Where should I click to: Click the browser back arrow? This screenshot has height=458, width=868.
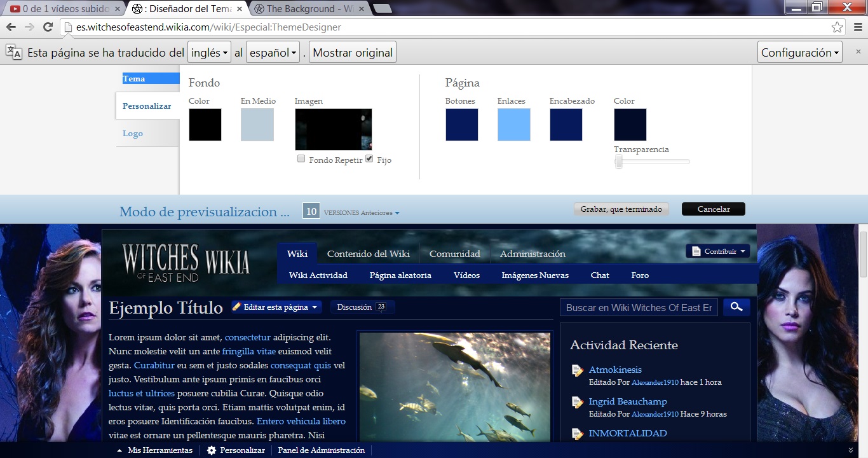pos(11,27)
